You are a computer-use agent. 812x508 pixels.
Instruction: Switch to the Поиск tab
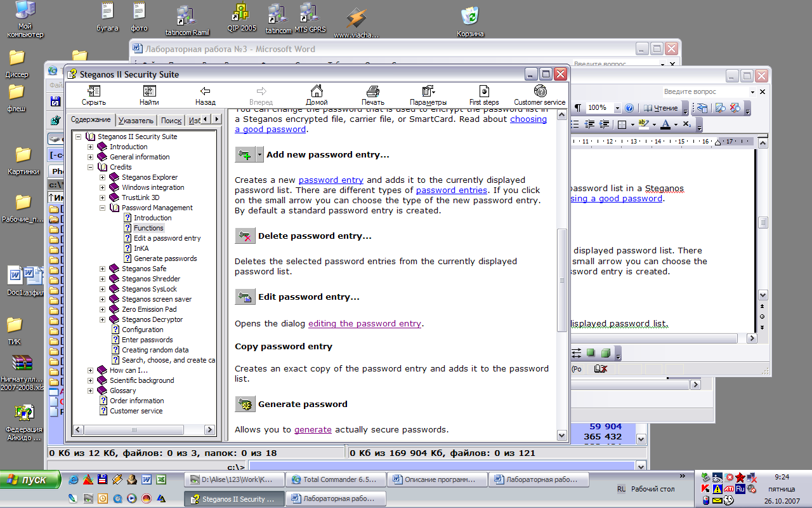tap(171, 120)
